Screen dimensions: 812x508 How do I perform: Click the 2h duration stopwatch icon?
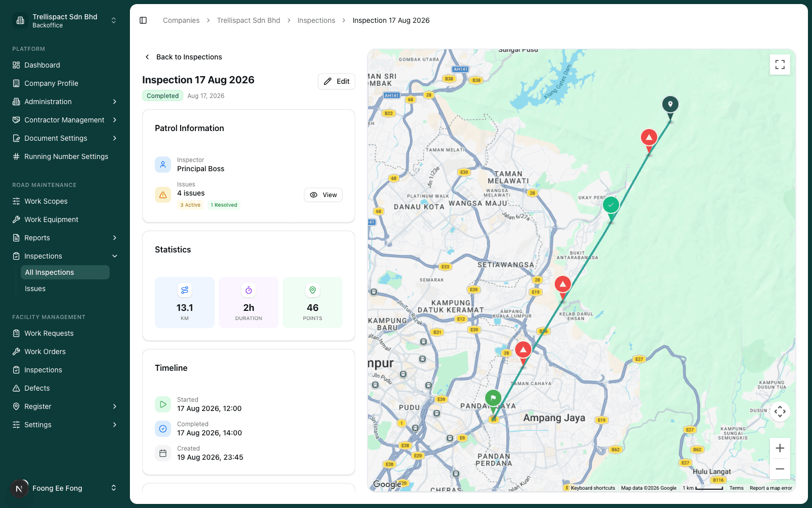pos(249,290)
